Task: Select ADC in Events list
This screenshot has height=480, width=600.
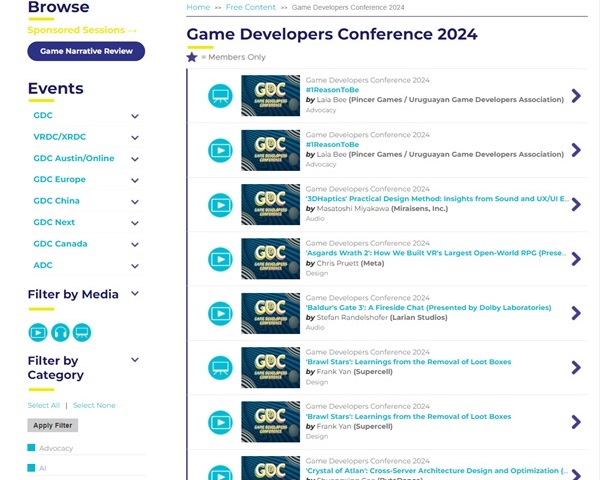Action: click(x=42, y=265)
